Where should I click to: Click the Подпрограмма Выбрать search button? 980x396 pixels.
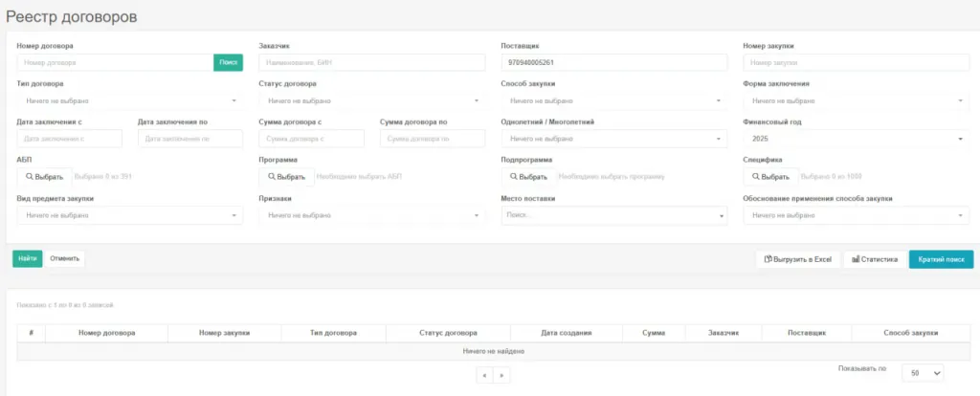pos(528,177)
